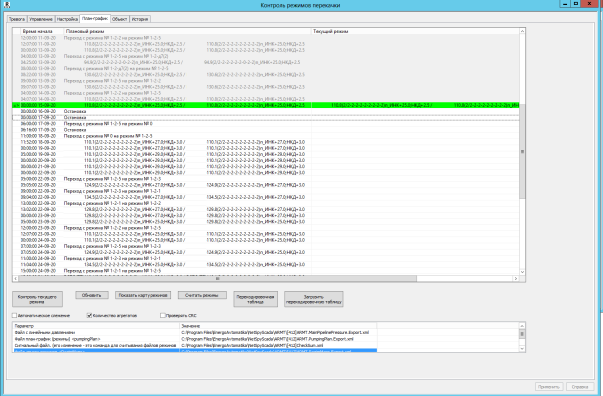Switch to the Тревога tab

(17, 19)
